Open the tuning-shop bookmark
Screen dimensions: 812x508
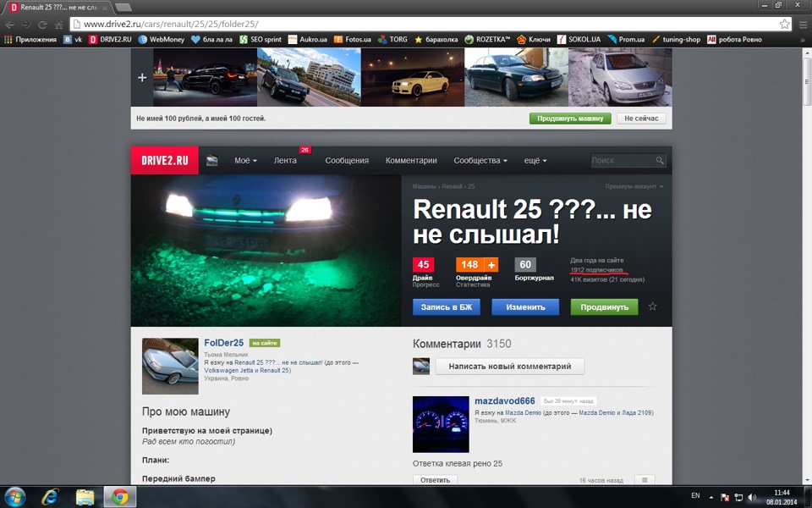click(x=677, y=40)
